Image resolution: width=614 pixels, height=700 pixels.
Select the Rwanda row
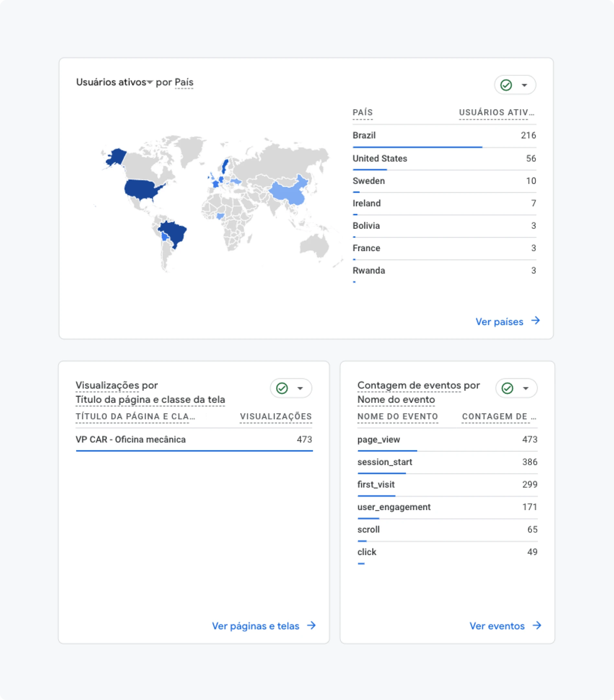pyautogui.click(x=444, y=271)
